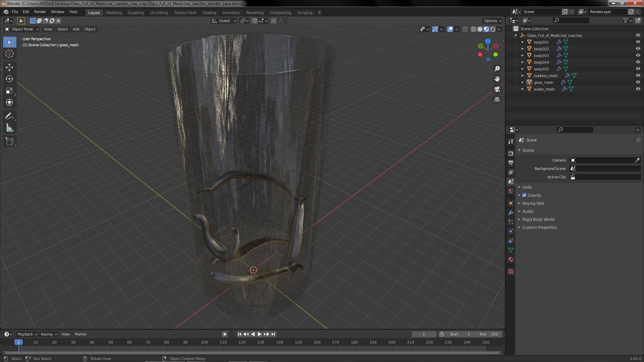Viewport: 644px width, 362px height.
Task: Select the Move tool in the toolbar
Action: [x=9, y=67]
